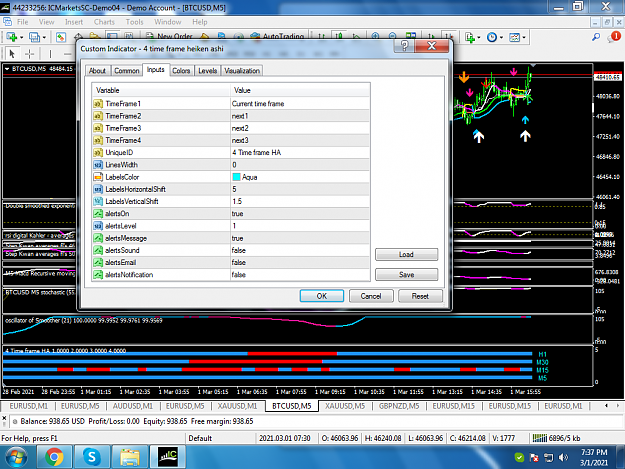This screenshot has height=469, width=625.
Task: Switch to the Common tab
Action: (x=126, y=71)
